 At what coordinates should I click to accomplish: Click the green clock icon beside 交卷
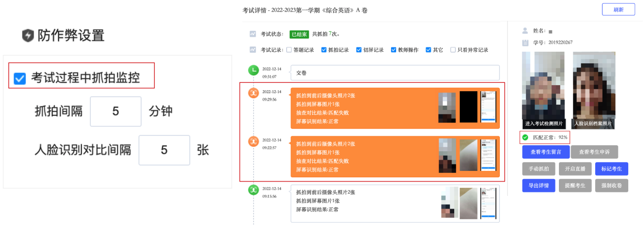pos(253,70)
